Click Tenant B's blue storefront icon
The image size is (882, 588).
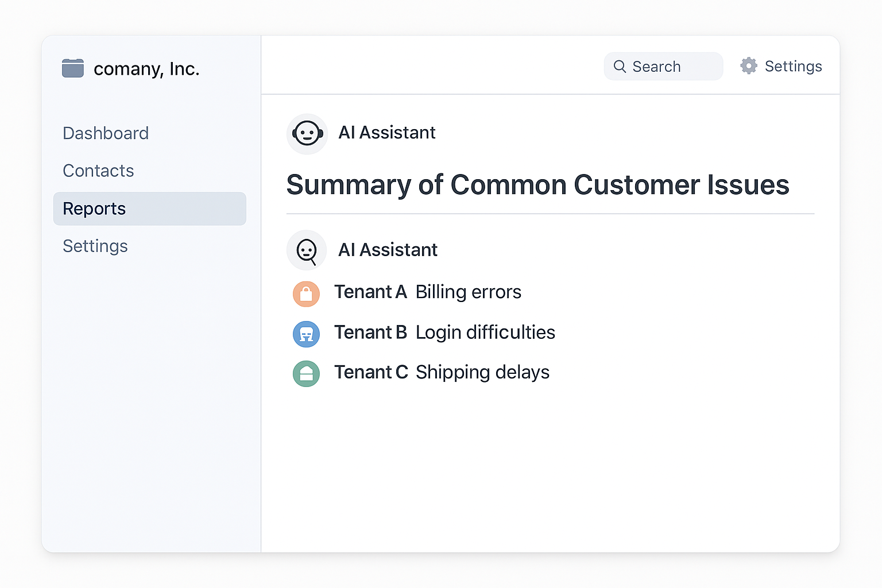[306, 334]
